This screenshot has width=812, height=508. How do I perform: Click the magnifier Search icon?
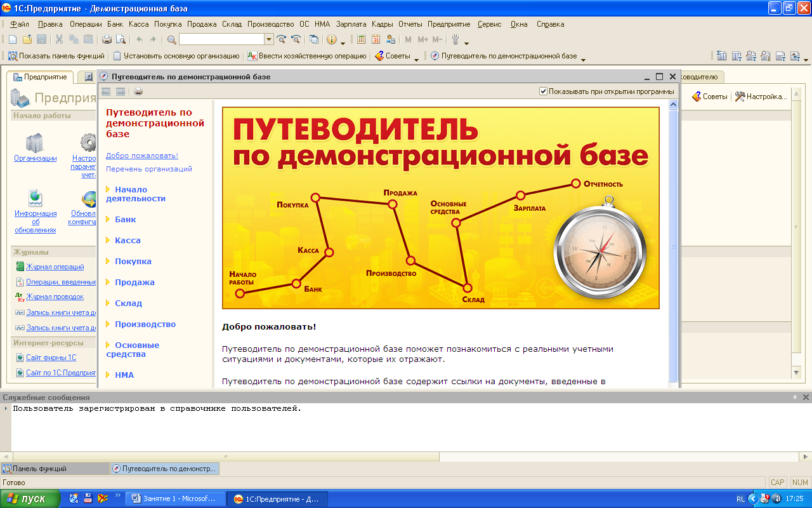(171, 39)
